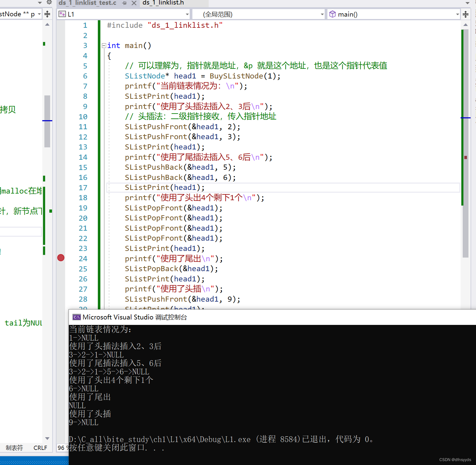Remove the breakpoint on line 24
Screen dimensions: 476x465
point(61,258)
